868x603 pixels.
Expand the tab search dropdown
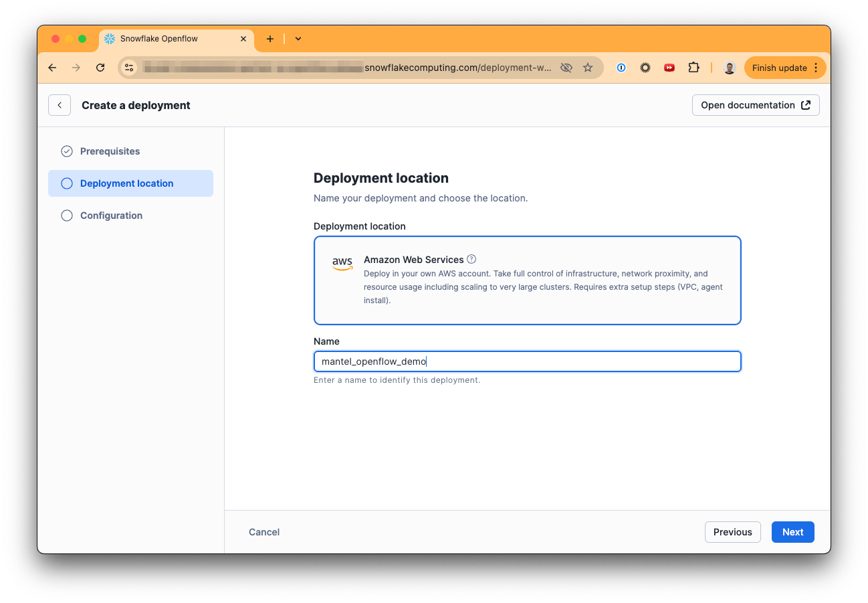[x=298, y=39]
